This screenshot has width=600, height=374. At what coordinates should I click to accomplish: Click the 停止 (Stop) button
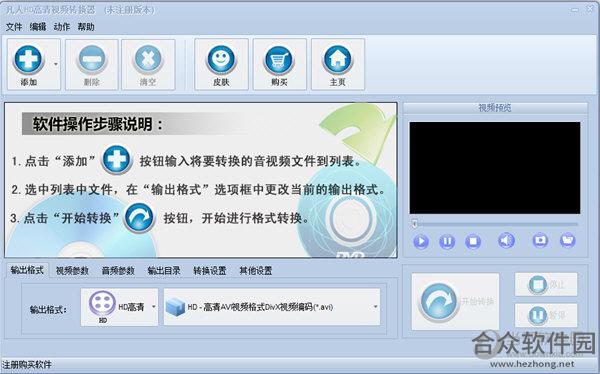(x=546, y=284)
